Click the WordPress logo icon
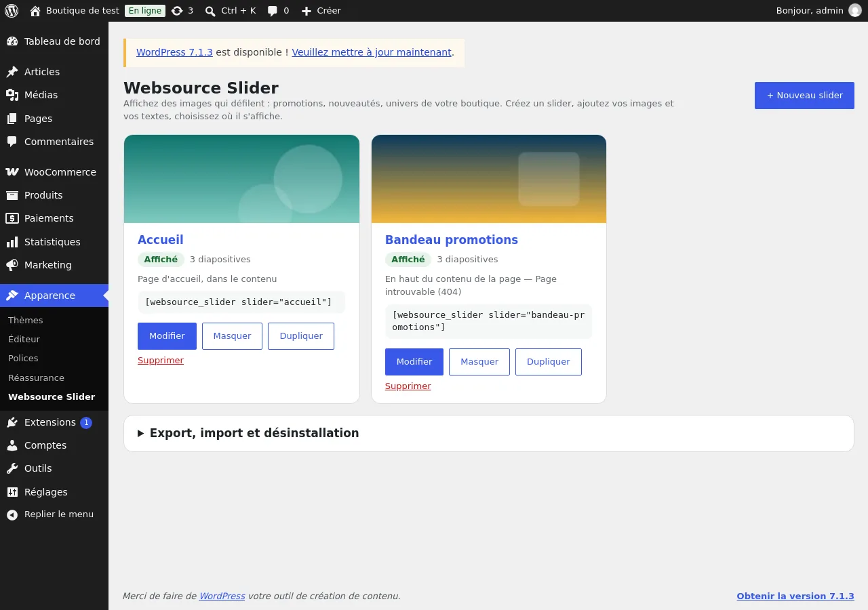The image size is (868, 610). [11, 11]
